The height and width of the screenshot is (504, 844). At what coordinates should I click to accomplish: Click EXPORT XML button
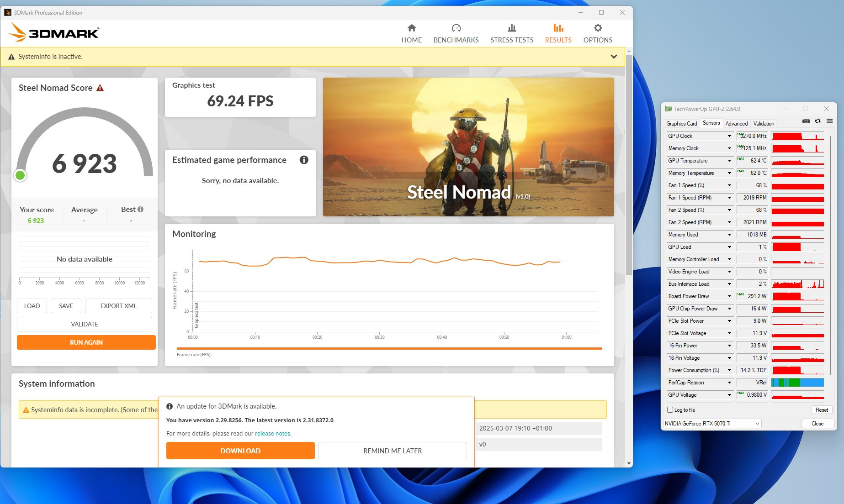[118, 306]
